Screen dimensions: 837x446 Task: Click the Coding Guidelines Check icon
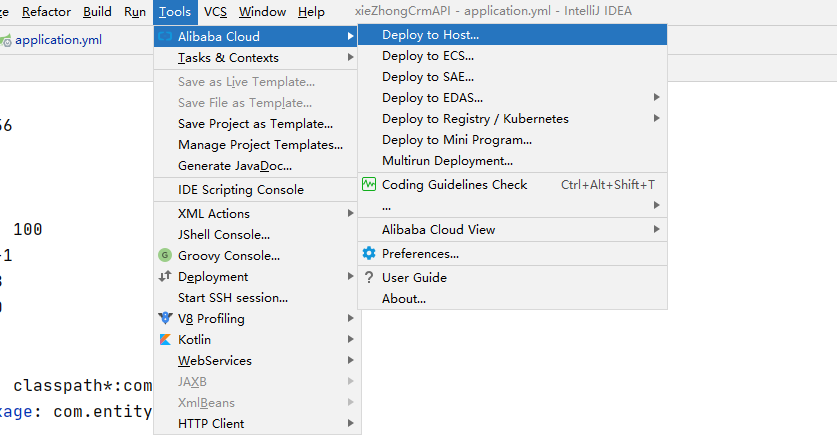click(x=369, y=184)
